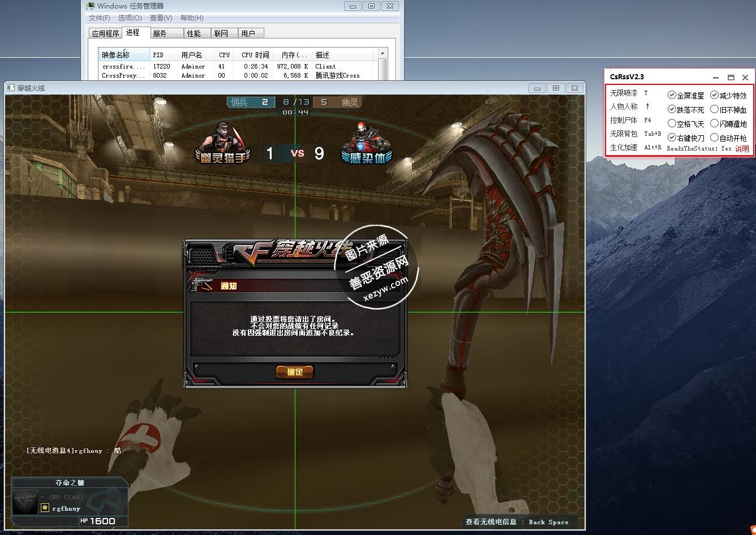Open the 文件(F) menu in Task Manager
The image size is (756, 535).
[100, 18]
